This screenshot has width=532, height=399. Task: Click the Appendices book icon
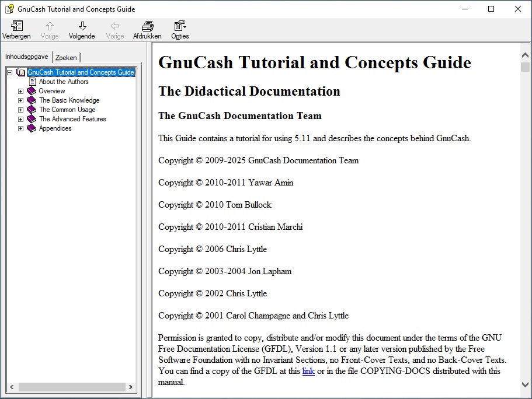[x=32, y=128]
